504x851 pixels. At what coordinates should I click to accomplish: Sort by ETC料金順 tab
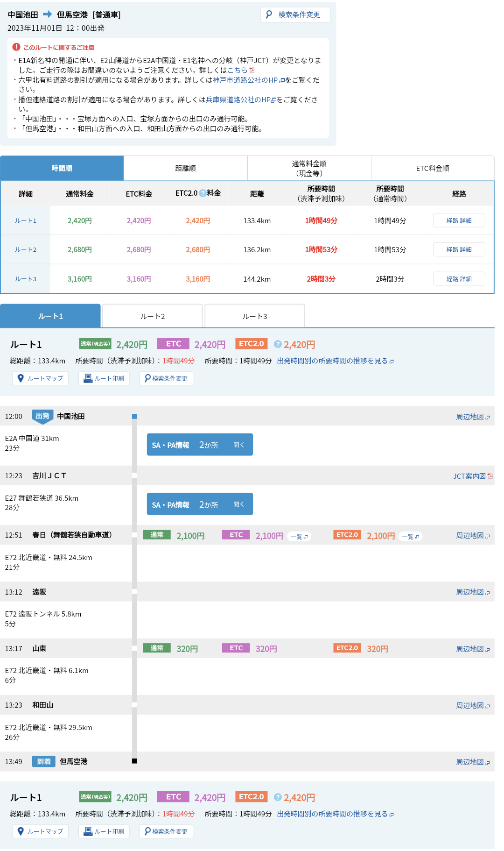click(x=432, y=168)
